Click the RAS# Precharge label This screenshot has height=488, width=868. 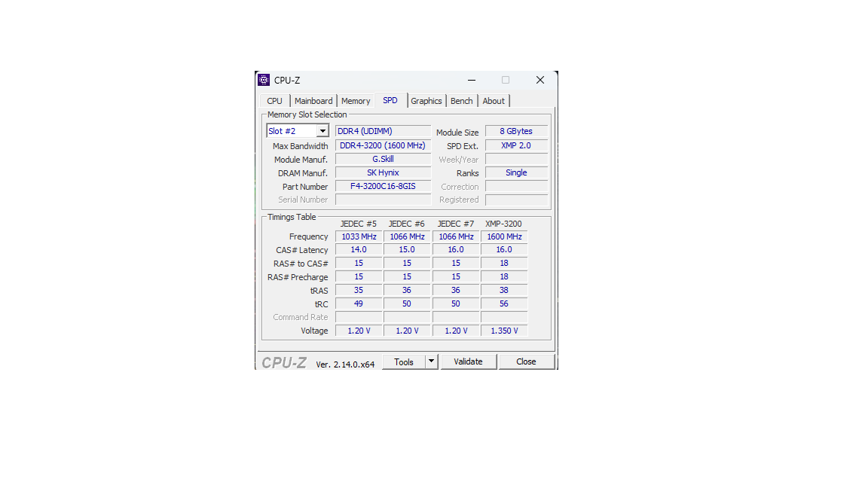click(x=298, y=277)
